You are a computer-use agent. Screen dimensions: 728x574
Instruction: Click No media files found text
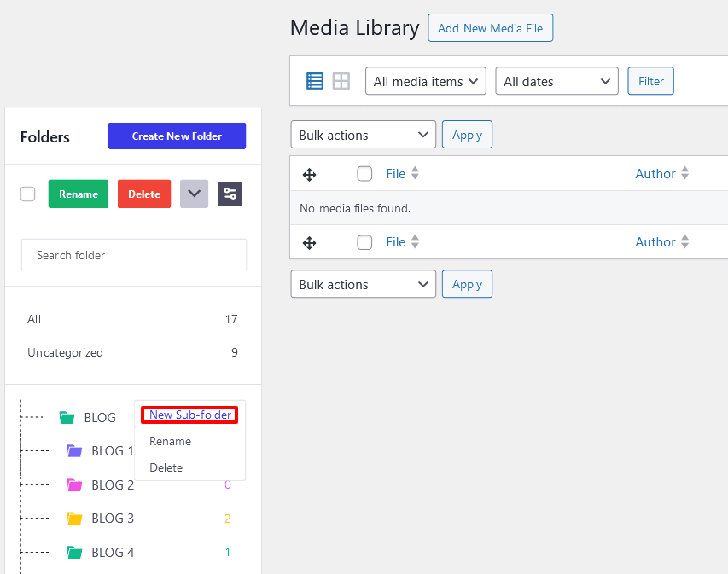pyautogui.click(x=355, y=208)
